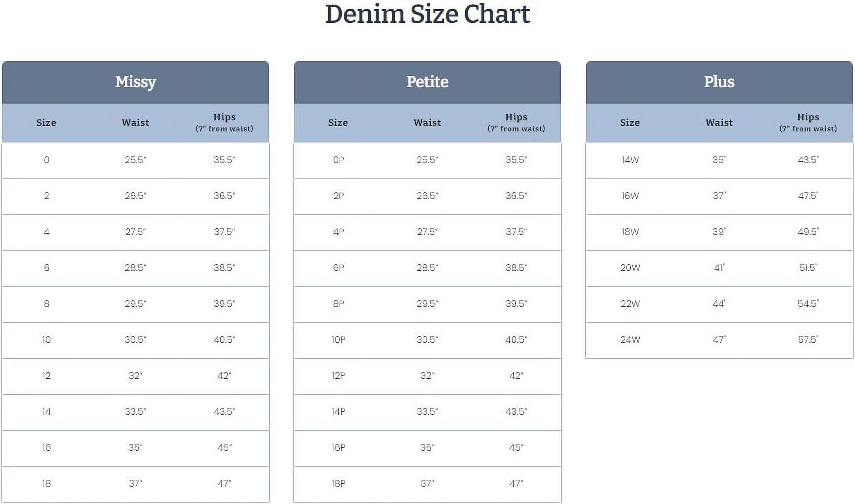
Task: Click the Waist column header in Missy table
Action: click(x=136, y=123)
